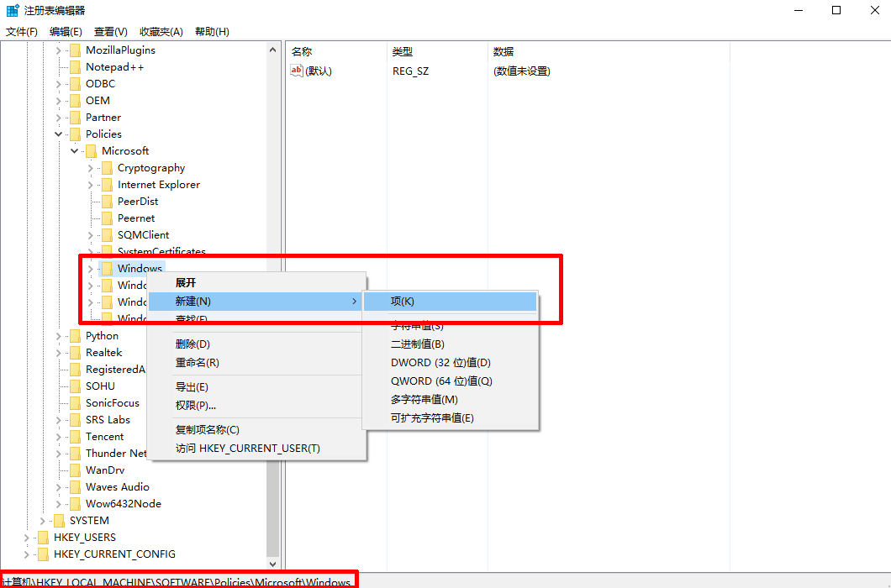Choose 导出(E) in the context menu
Viewport: 891px width, 588px height.
(x=192, y=386)
